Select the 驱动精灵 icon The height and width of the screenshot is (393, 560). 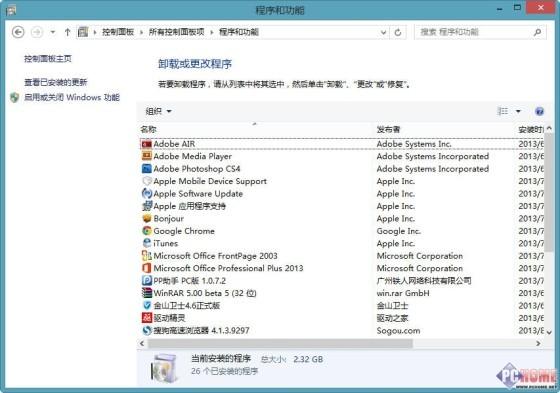pyautogui.click(x=146, y=318)
